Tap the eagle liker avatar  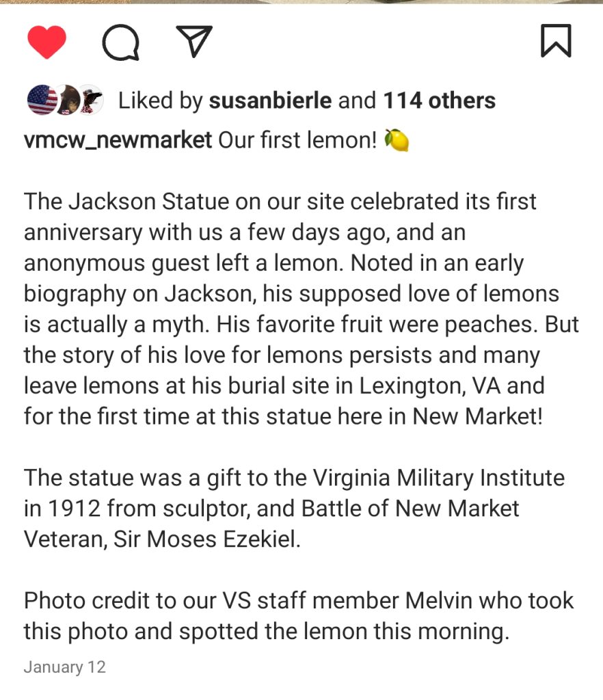pos(91,100)
